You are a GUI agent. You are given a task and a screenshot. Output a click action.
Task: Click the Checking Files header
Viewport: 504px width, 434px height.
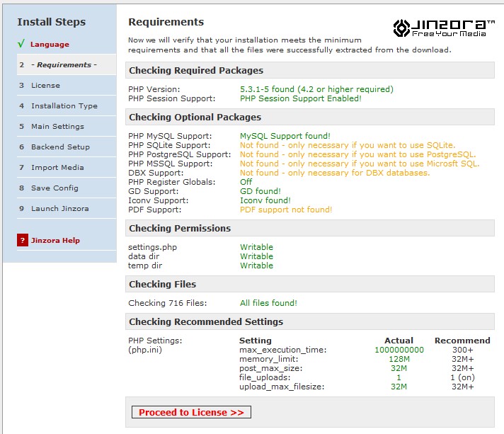tap(310, 284)
